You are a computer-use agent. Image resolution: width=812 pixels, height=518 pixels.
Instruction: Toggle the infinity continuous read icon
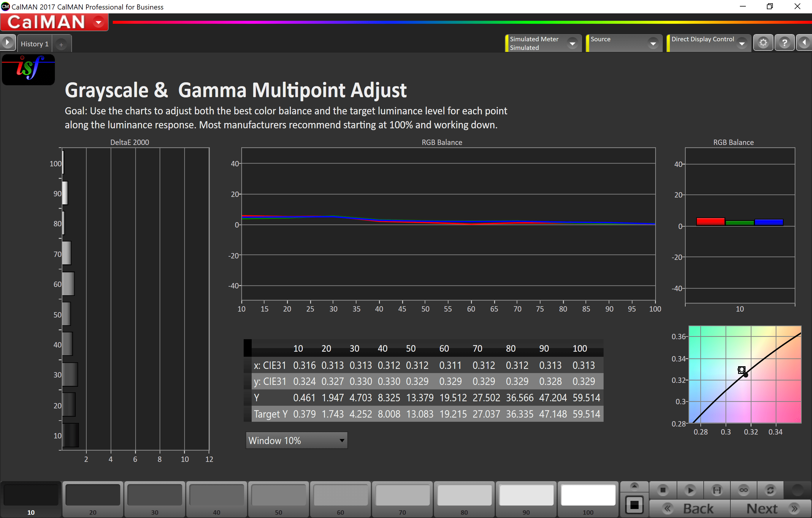(743, 490)
